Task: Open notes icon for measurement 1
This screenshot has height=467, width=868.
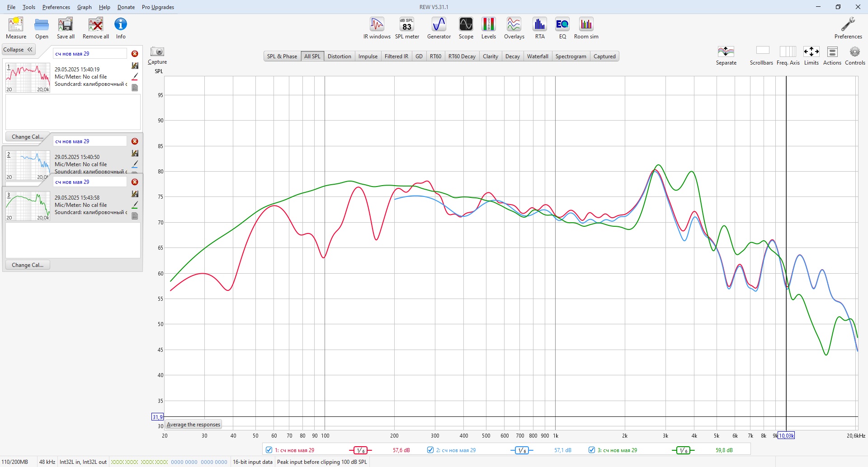Action: [135, 88]
